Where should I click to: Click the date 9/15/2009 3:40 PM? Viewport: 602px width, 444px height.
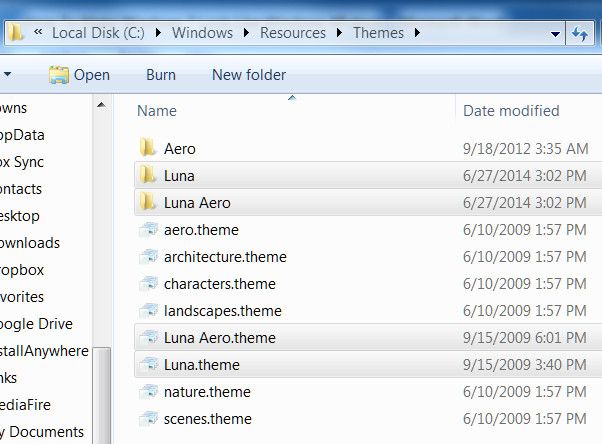coord(525,365)
